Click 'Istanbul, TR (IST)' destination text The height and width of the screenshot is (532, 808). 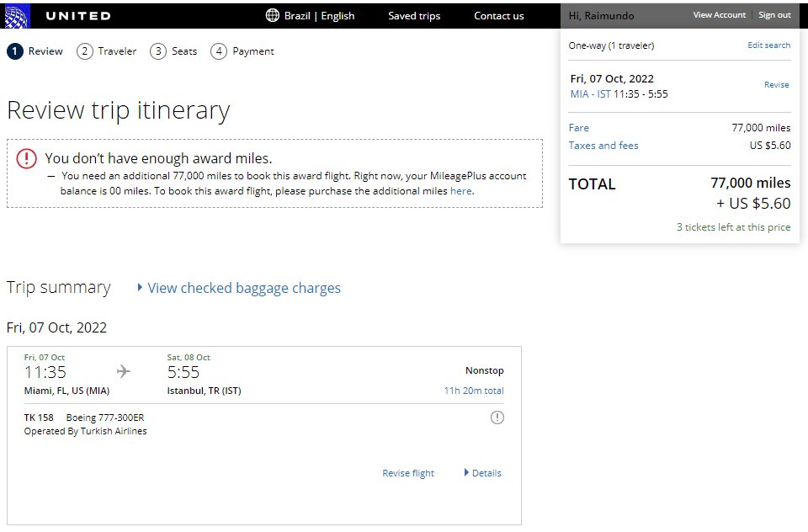(x=204, y=391)
